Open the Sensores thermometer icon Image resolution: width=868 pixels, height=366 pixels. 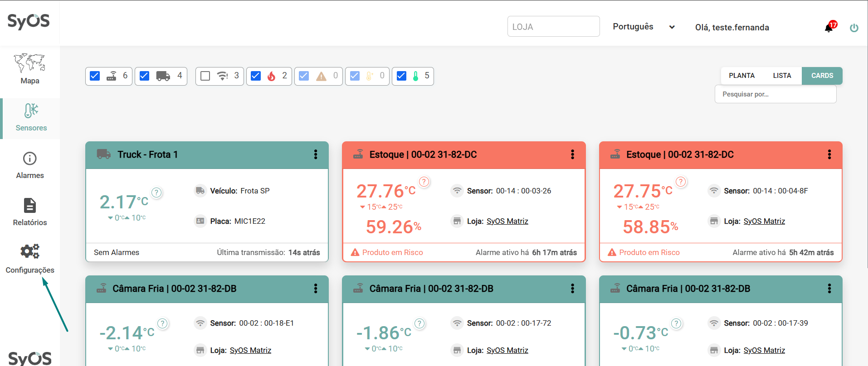click(x=31, y=111)
